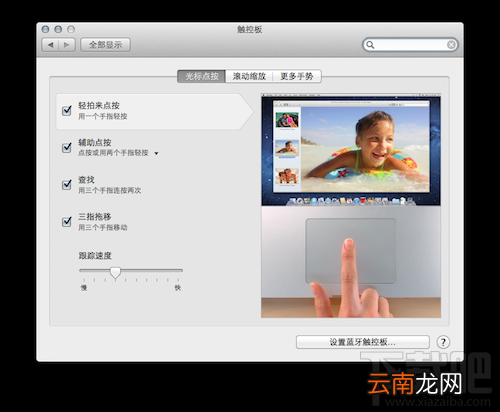This screenshot has height=412, width=500.
Task: Switch to 滚动缩放 tab
Action: tap(249, 76)
